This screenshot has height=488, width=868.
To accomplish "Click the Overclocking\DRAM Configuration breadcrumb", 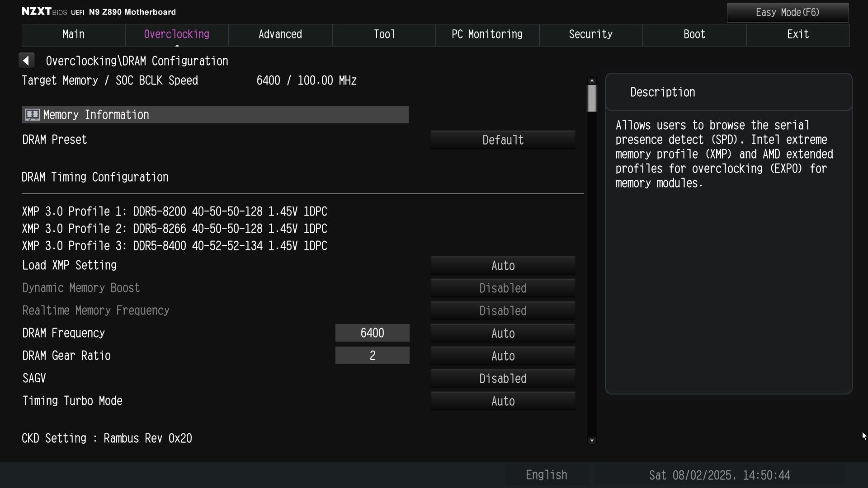I will (x=137, y=61).
